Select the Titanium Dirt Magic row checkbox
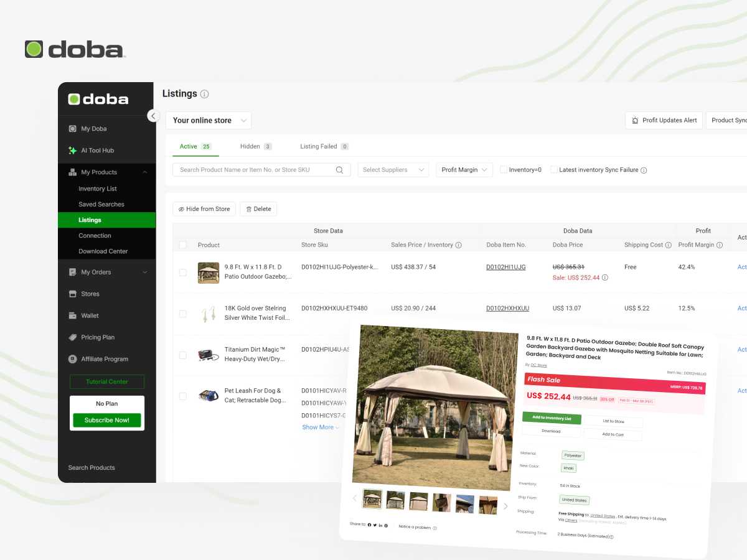Viewport: 747px width, 560px height. (x=183, y=355)
